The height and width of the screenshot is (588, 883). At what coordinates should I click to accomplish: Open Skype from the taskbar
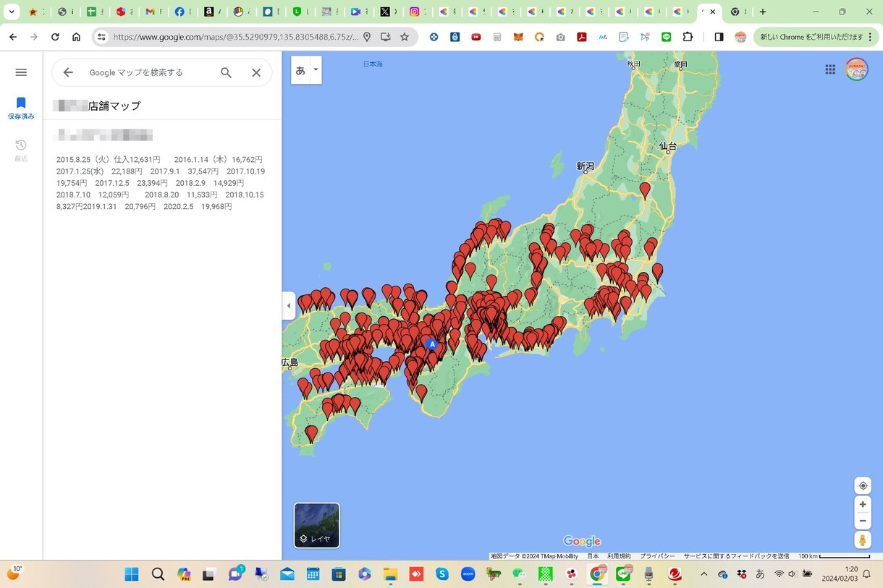pos(442,574)
